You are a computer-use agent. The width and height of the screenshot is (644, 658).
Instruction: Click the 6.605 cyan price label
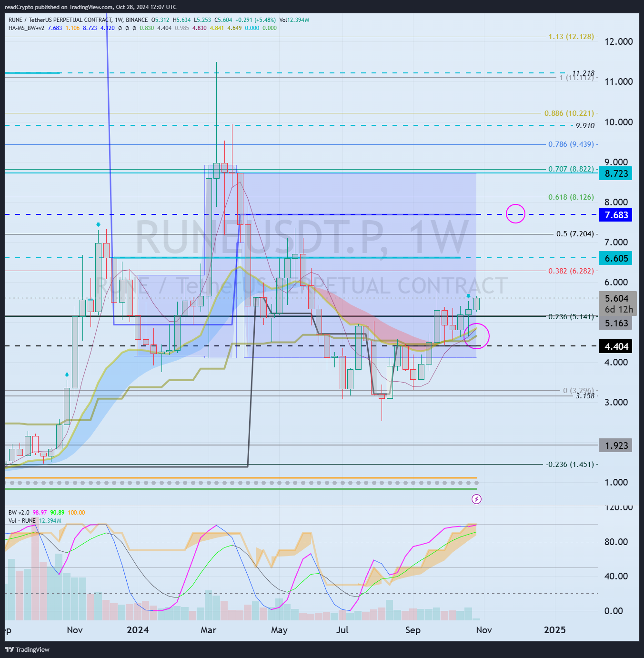616,258
